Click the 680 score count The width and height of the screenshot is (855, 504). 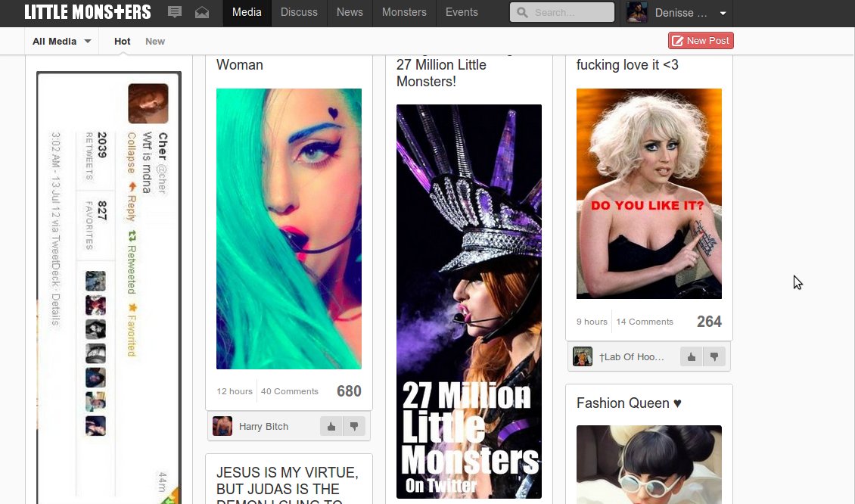tap(349, 391)
